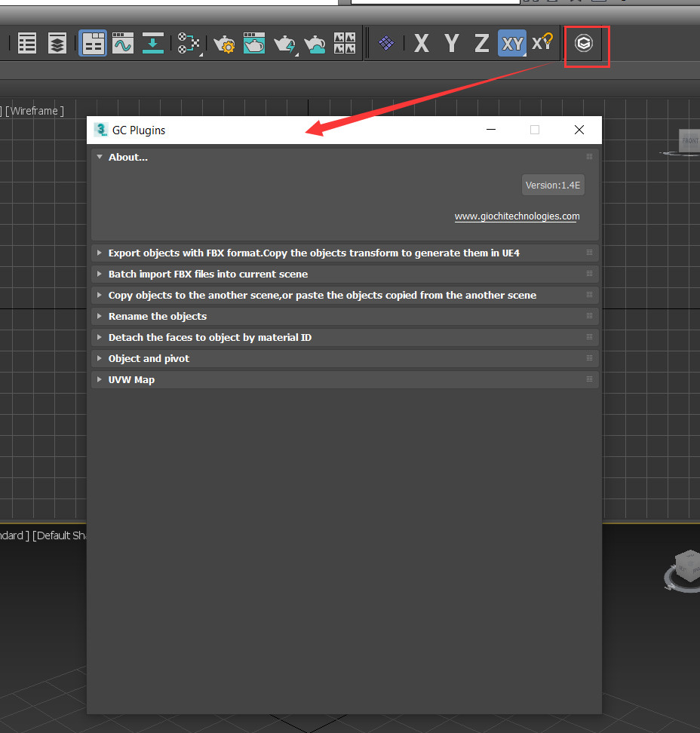
Task: Expand the UVW Map rollout
Action: pos(131,379)
